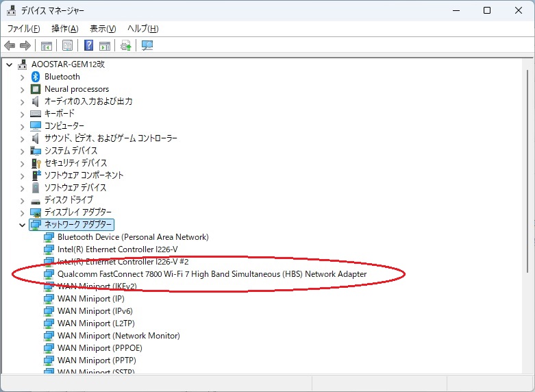Select Qualcomm FastConnect 7800 Wi-Fi 7 adapter
Image resolution: width=535 pixels, height=392 pixels.
click(x=212, y=274)
